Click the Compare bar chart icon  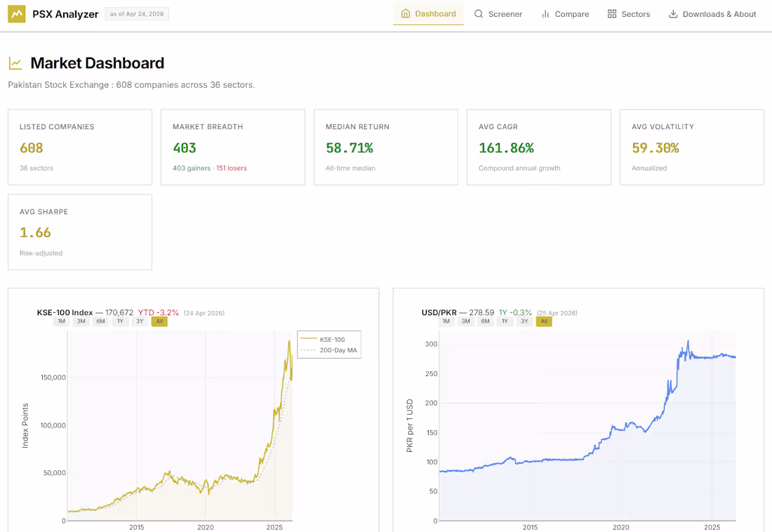pyautogui.click(x=545, y=14)
